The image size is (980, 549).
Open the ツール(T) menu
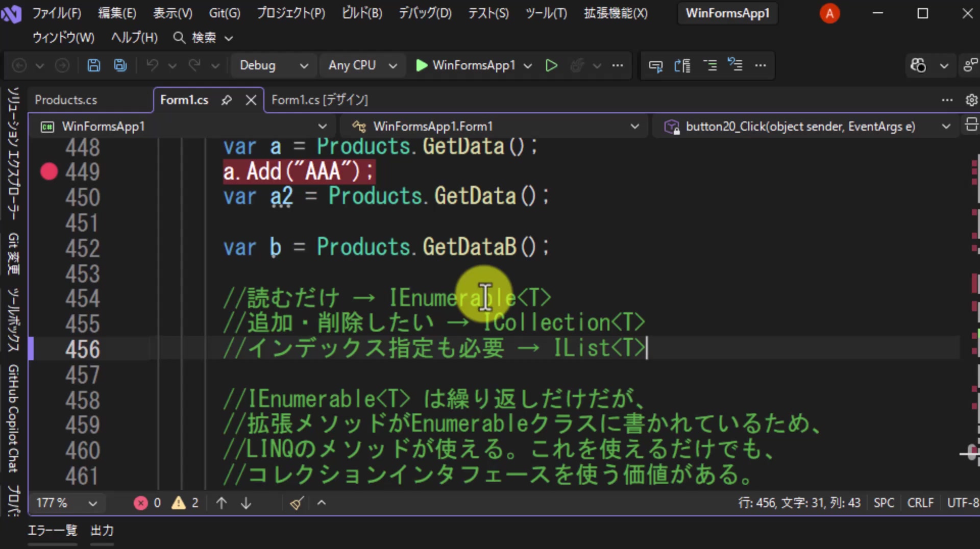pyautogui.click(x=546, y=13)
